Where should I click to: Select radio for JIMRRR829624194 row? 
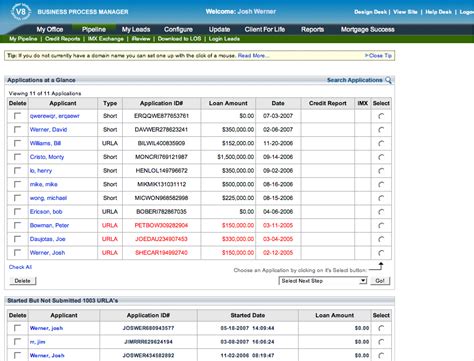381,342
